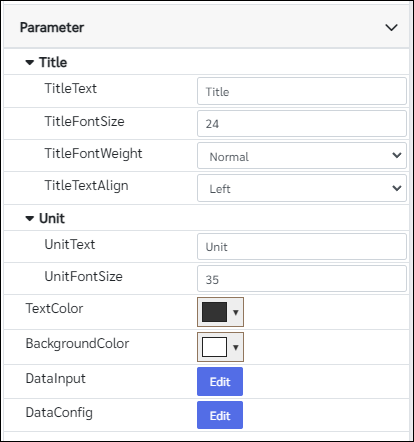Screen dimensions: 414x442
Task: Click Edit button for DataConfig
Action: click(x=220, y=415)
